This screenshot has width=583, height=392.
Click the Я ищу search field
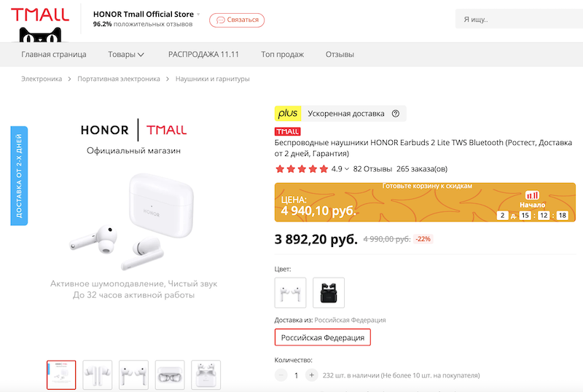[517, 20]
